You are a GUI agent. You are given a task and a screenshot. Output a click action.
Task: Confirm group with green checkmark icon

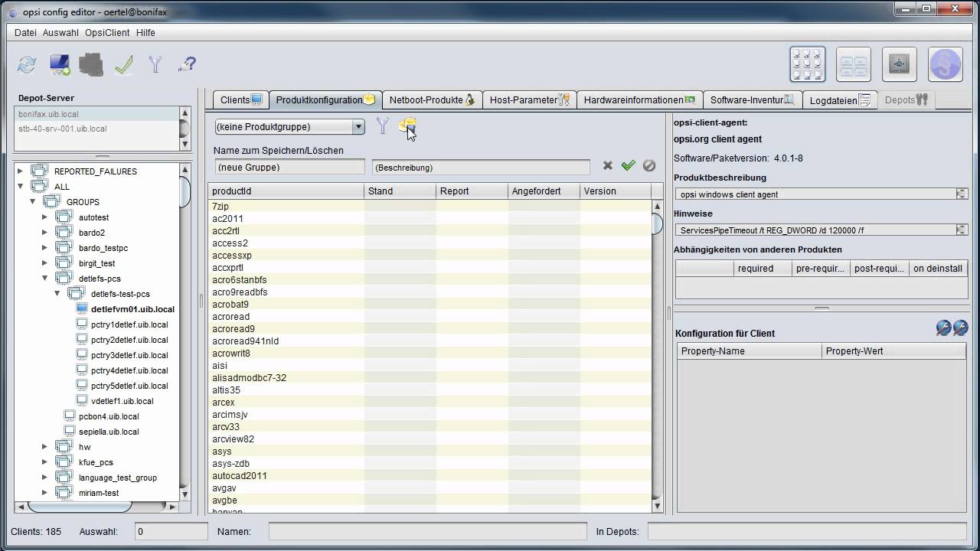(x=629, y=165)
